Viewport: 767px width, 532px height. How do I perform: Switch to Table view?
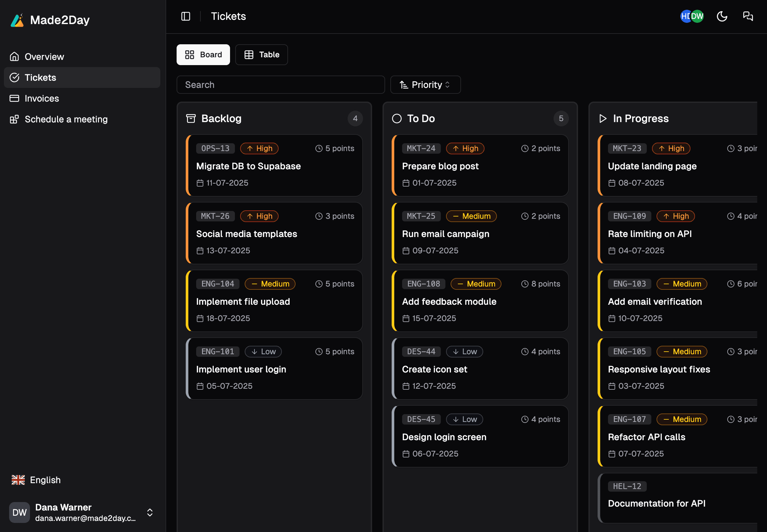click(x=261, y=54)
